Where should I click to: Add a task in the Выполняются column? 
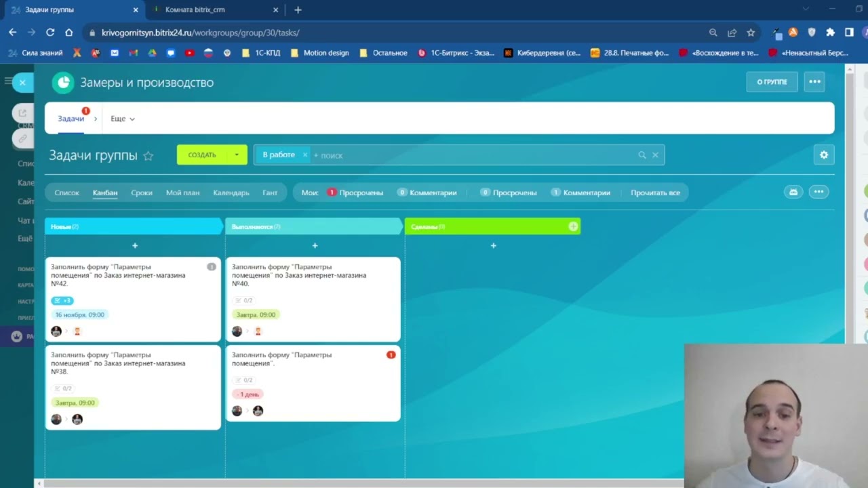(315, 245)
